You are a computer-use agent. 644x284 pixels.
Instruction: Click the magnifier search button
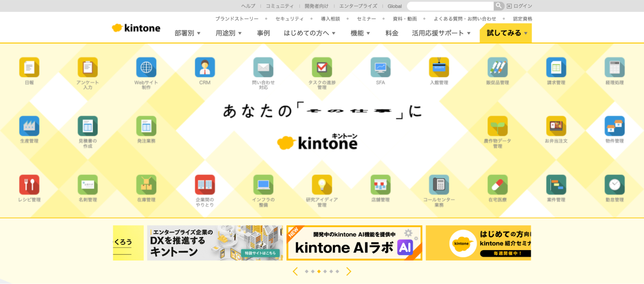(498, 6)
